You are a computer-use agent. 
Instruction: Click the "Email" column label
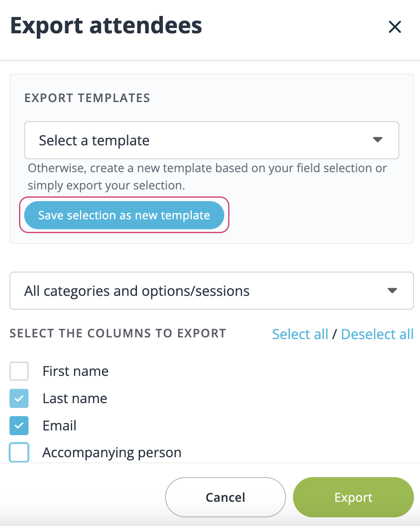[x=59, y=425]
